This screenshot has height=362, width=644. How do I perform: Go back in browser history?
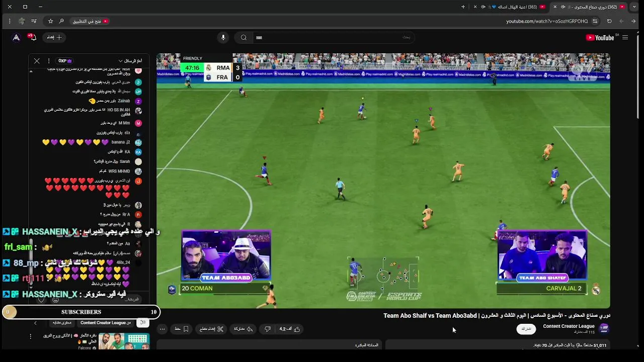[x=633, y=21]
